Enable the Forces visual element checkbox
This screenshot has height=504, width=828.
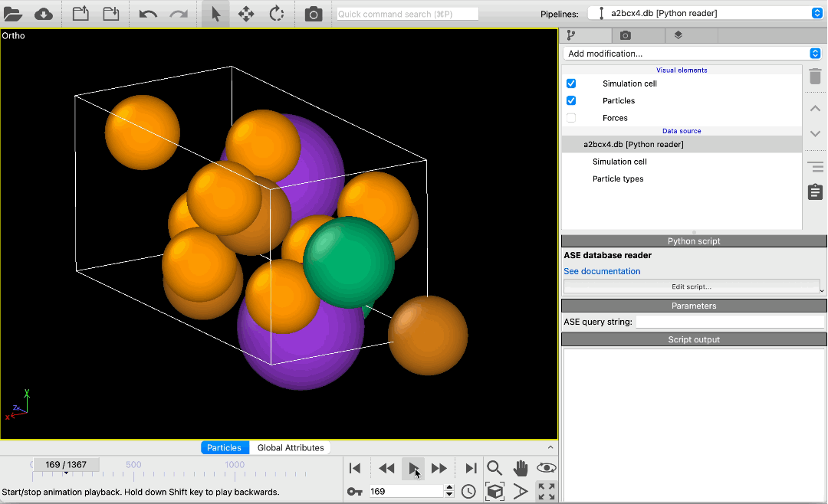coord(571,118)
